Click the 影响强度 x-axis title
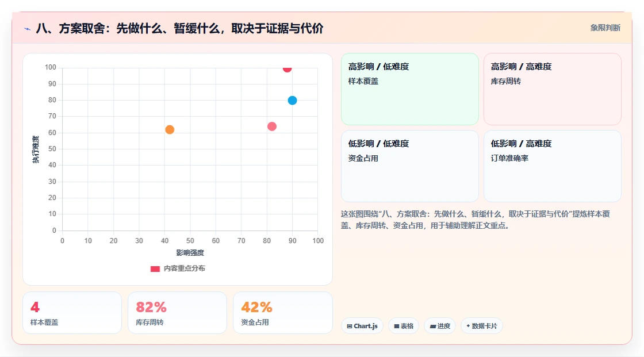Screen dimensions: 644x357 click(x=190, y=252)
